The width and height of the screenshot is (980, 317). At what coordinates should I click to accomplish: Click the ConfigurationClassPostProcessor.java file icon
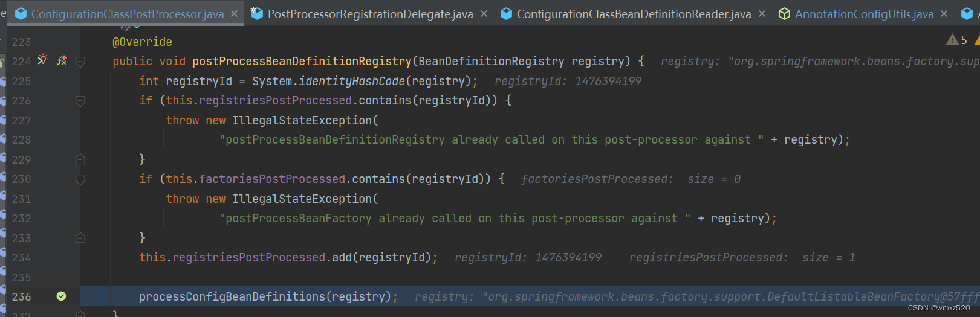21,13
